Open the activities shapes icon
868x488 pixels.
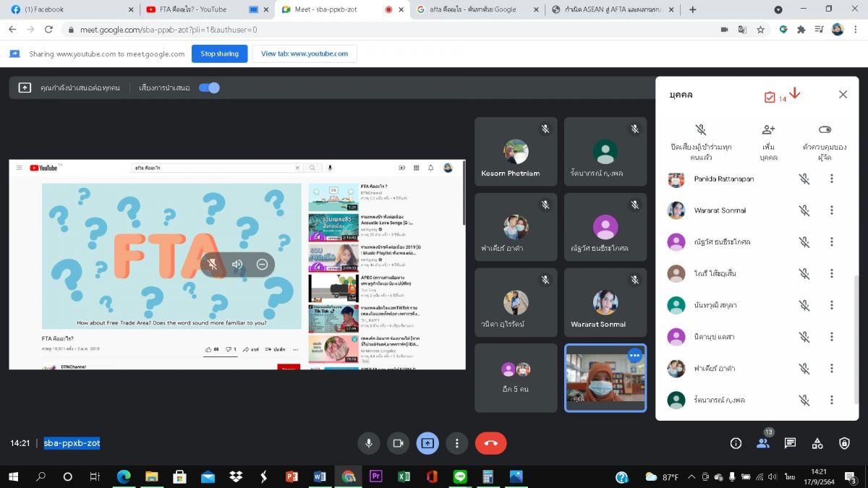pyautogui.click(x=817, y=443)
